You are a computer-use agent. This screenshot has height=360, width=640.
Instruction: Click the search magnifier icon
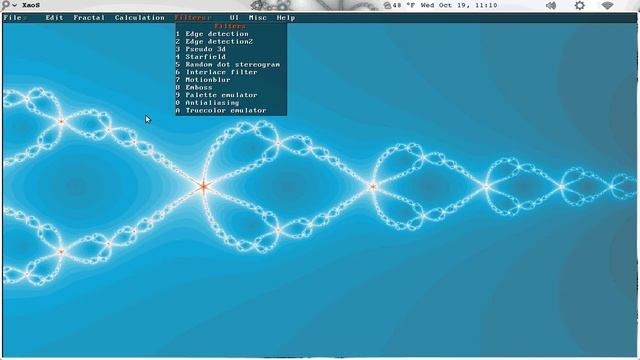(5, 4)
